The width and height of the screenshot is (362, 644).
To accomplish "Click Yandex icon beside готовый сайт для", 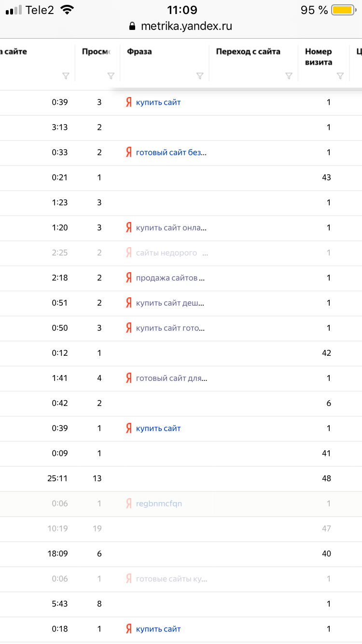I will pos(129,378).
